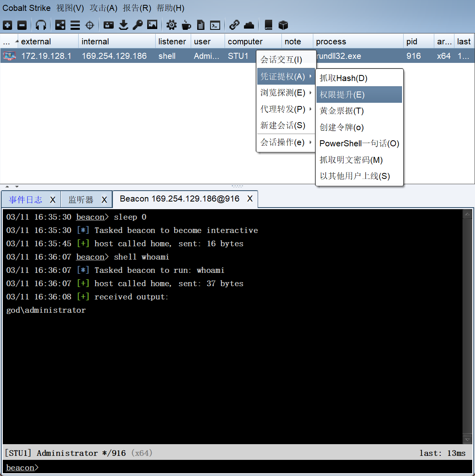Generate Windows executable gear icon

click(x=171, y=25)
